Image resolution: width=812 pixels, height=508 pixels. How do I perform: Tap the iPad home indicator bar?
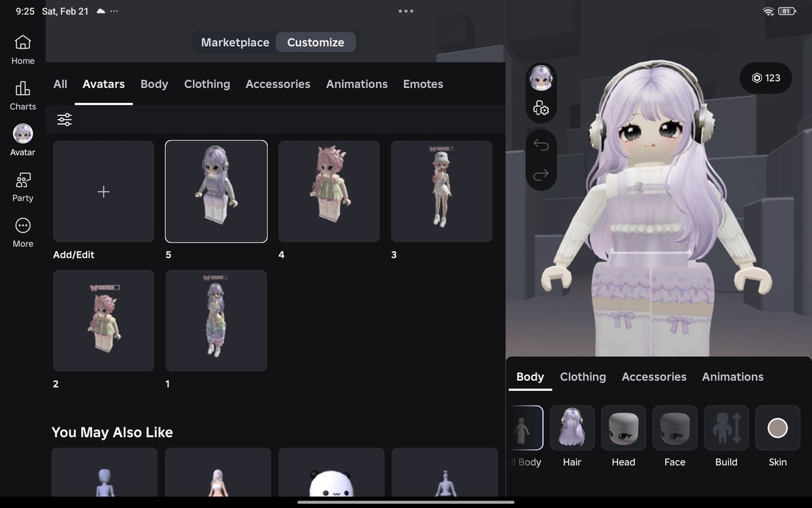coord(406,502)
